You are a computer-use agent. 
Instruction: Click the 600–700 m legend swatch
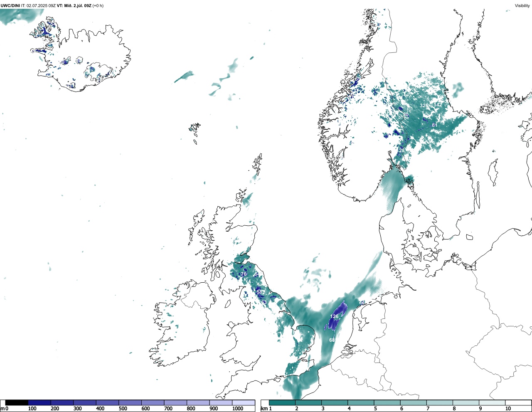(153, 402)
